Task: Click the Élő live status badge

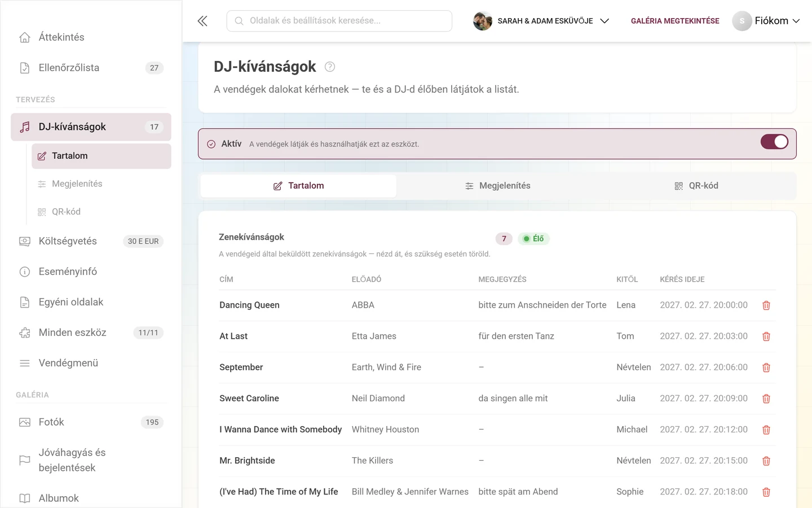Action: click(533, 239)
